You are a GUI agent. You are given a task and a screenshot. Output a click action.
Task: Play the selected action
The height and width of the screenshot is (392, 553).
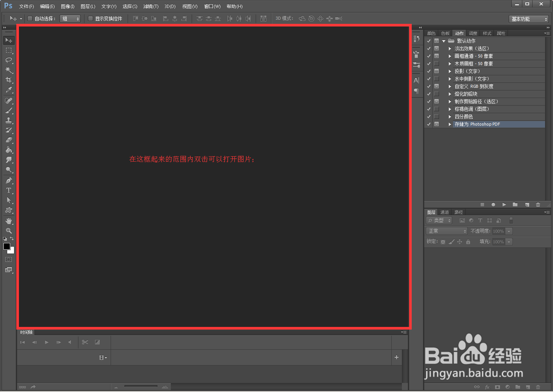(504, 205)
